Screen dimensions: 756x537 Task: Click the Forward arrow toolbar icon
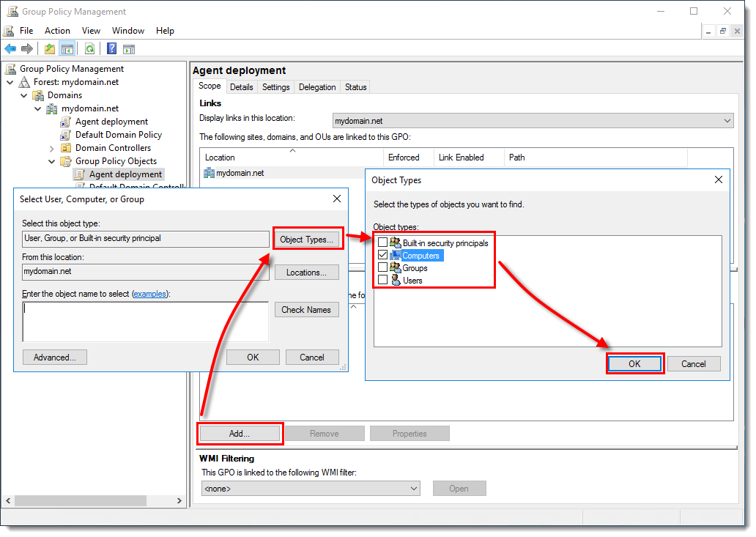pyautogui.click(x=27, y=49)
